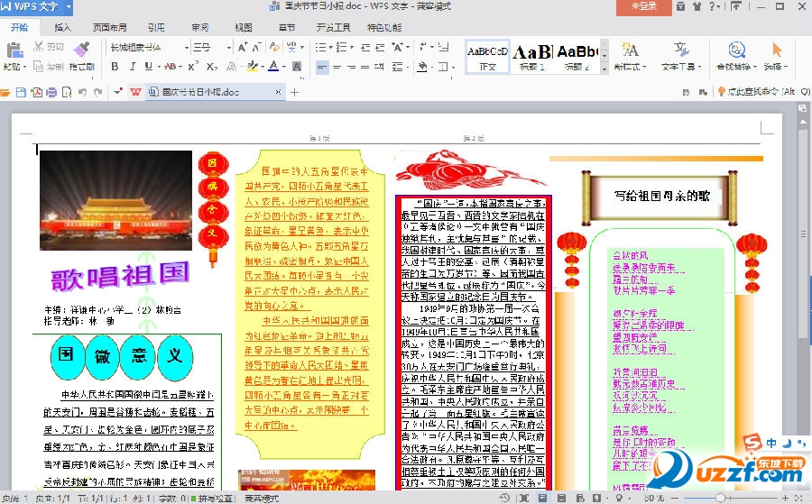
Task: Redo the last action
Action: (97, 92)
